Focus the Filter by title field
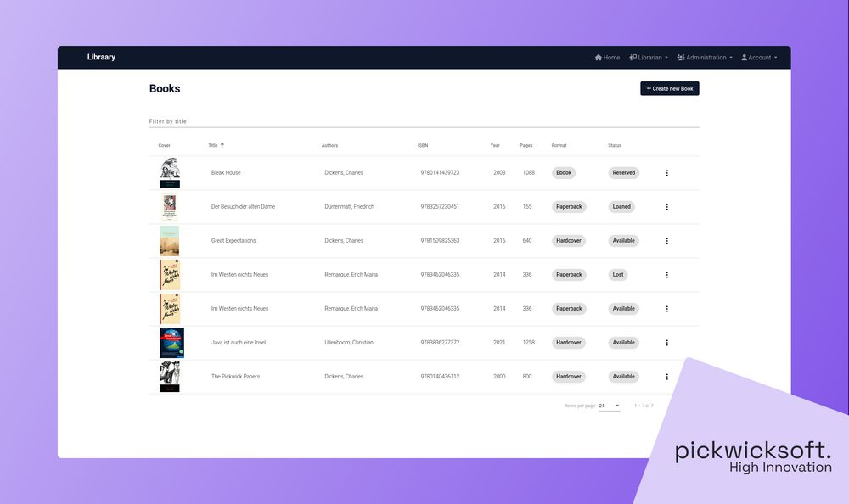Screen dimensions: 849x504 pos(424,121)
